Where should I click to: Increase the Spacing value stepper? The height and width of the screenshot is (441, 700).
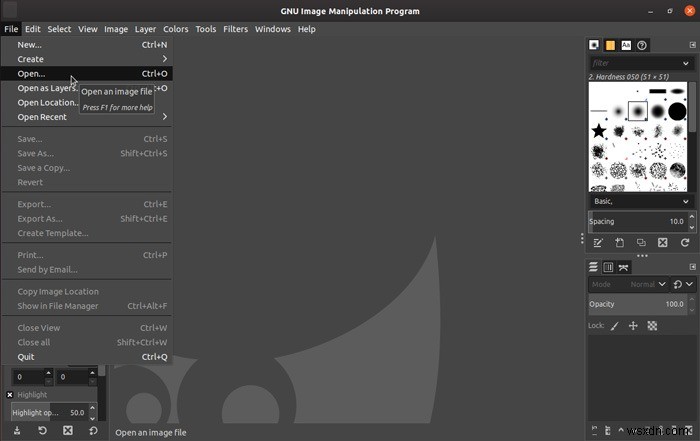click(x=692, y=216)
